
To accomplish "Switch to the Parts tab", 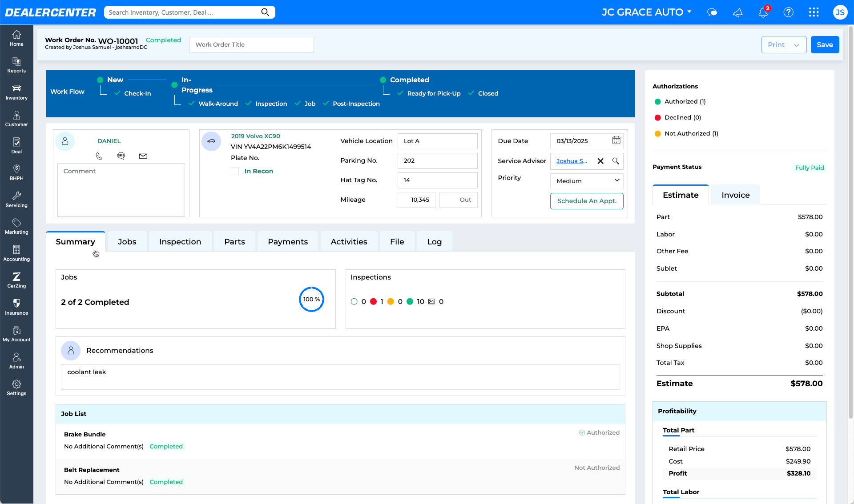I will coord(234,241).
